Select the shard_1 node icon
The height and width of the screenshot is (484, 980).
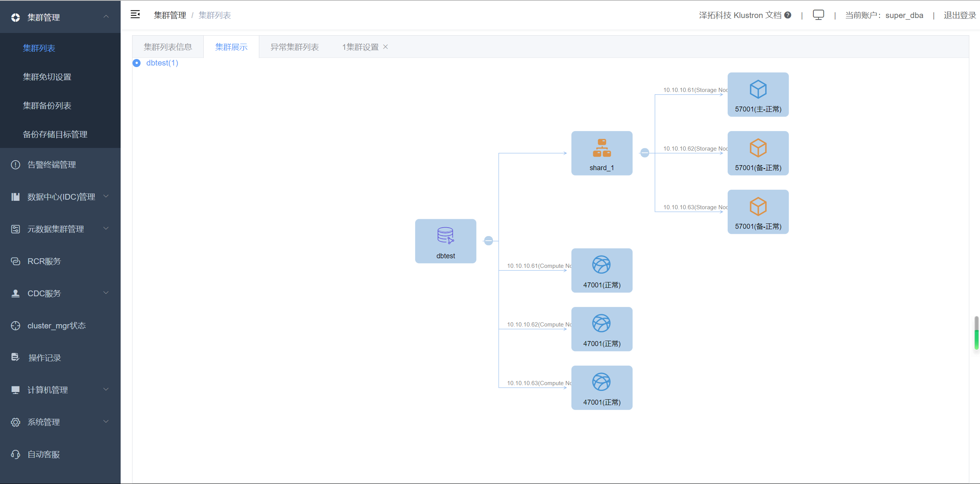[x=602, y=148]
